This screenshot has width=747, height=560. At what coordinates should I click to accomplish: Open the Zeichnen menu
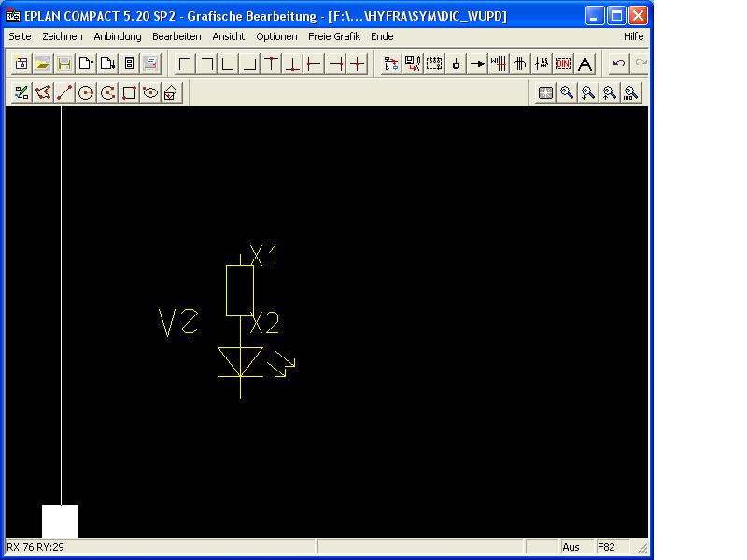62,36
